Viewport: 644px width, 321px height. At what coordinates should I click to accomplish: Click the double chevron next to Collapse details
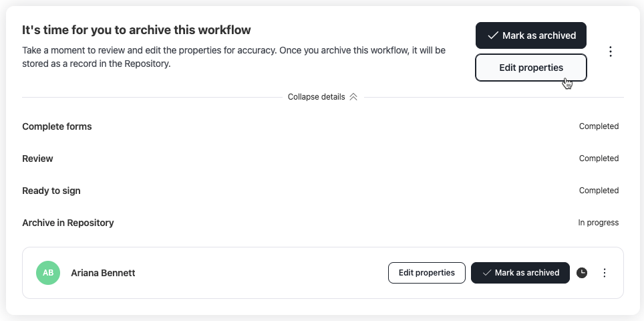[x=353, y=97]
